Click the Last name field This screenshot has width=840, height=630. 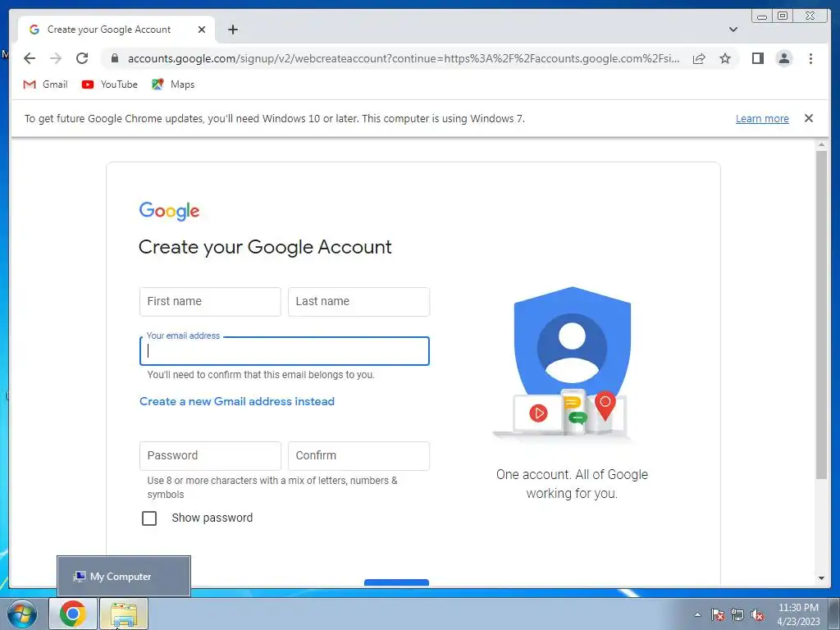[359, 302]
